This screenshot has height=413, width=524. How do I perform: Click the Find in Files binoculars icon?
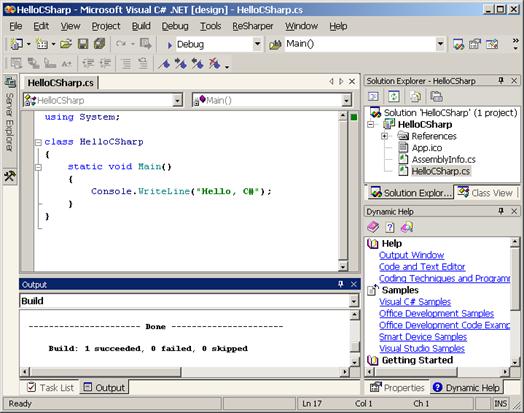275,44
